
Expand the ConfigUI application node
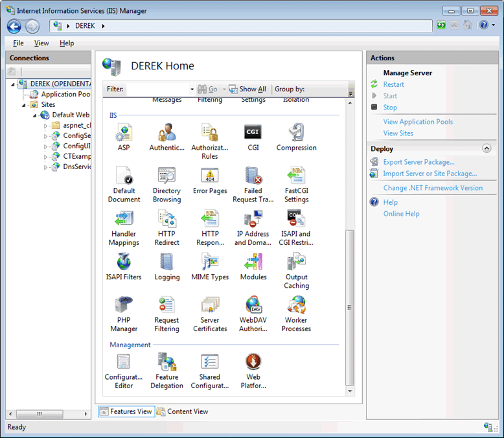[x=45, y=146]
